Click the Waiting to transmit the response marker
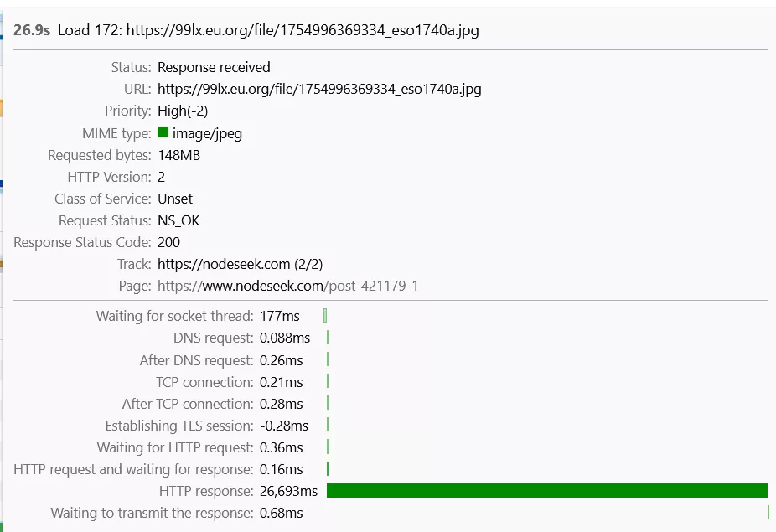 coord(768,513)
